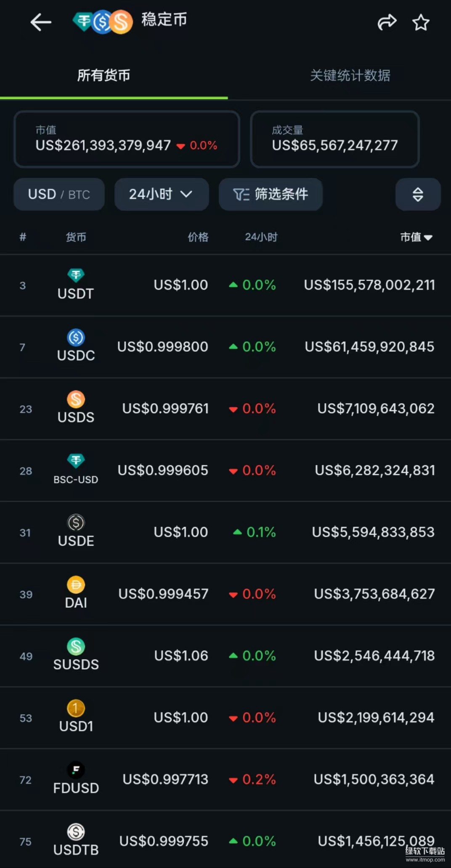Tap the yellow DAI coin icon
Image resolution: width=451 pixels, height=868 pixels.
[x=76, y=584]
